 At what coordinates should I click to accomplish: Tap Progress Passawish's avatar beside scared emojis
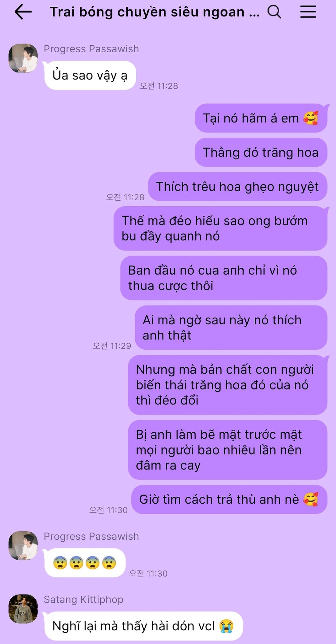tap(23, 545)
